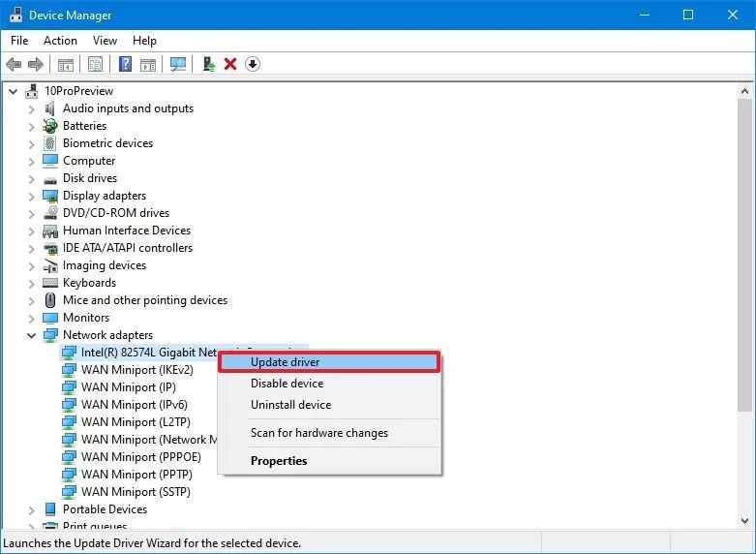
Task: Click the green Update device driver toolbar icon
Action: click(208, 64)
